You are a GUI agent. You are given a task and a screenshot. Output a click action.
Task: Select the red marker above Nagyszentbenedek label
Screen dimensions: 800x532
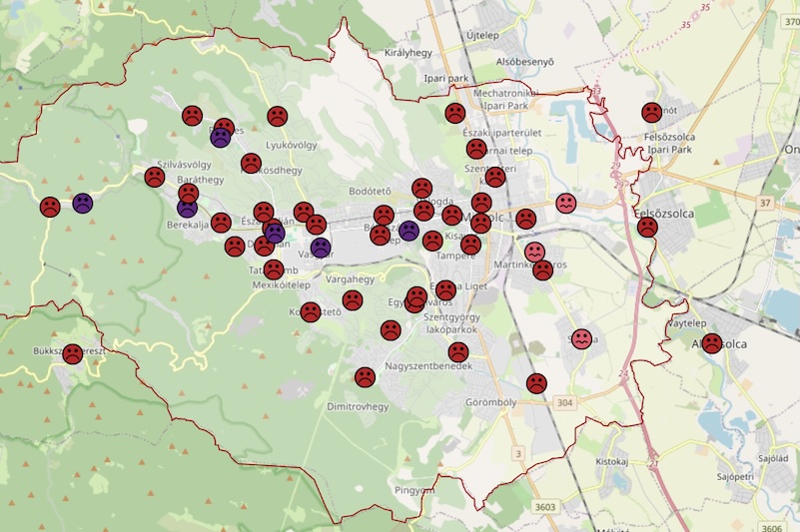458,351
